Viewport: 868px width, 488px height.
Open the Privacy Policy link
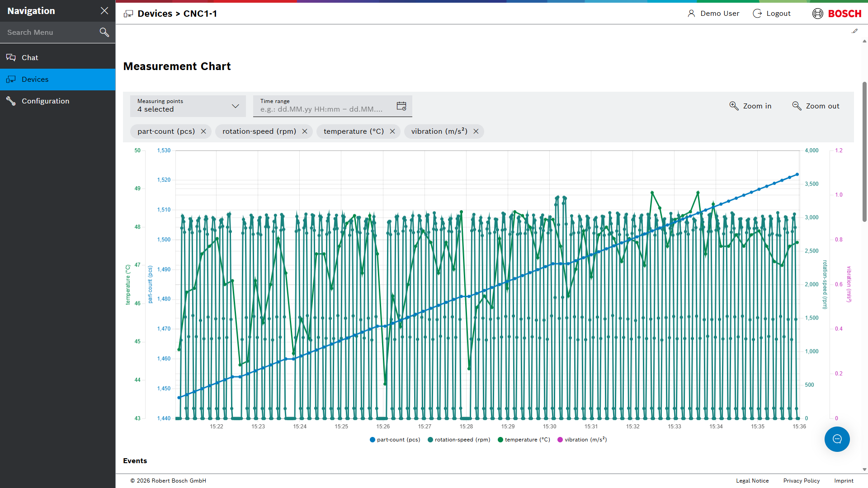[x=802, y=481]
